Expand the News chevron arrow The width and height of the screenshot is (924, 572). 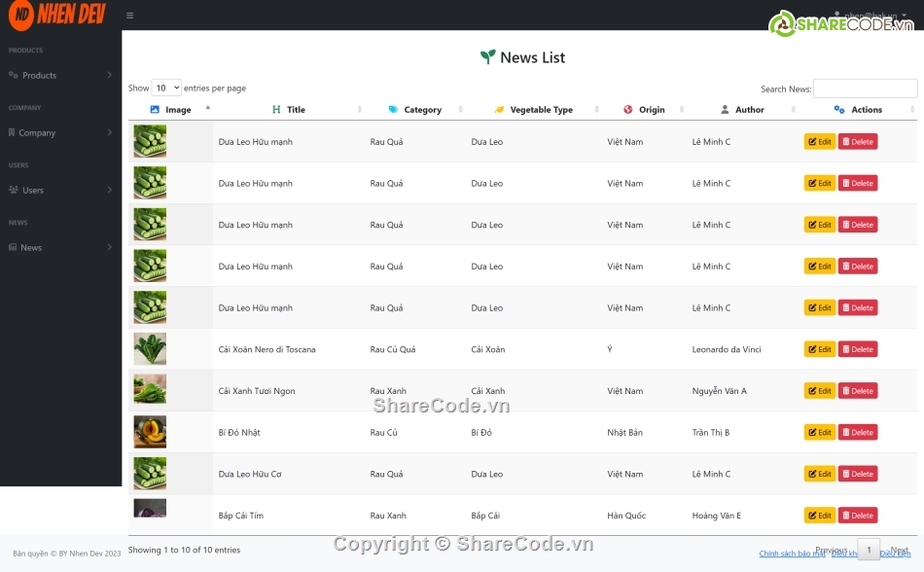click(110, 247)
